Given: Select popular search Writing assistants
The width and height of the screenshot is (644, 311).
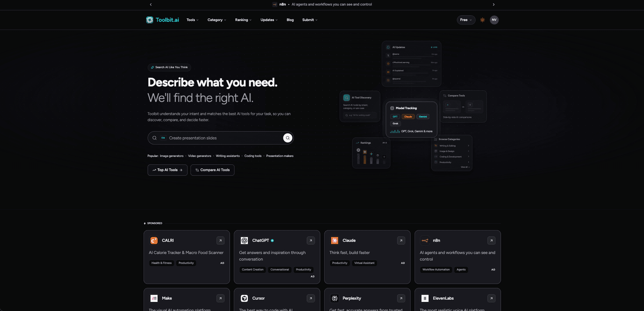Looking at the screenshot, I should tap(228, 156).
